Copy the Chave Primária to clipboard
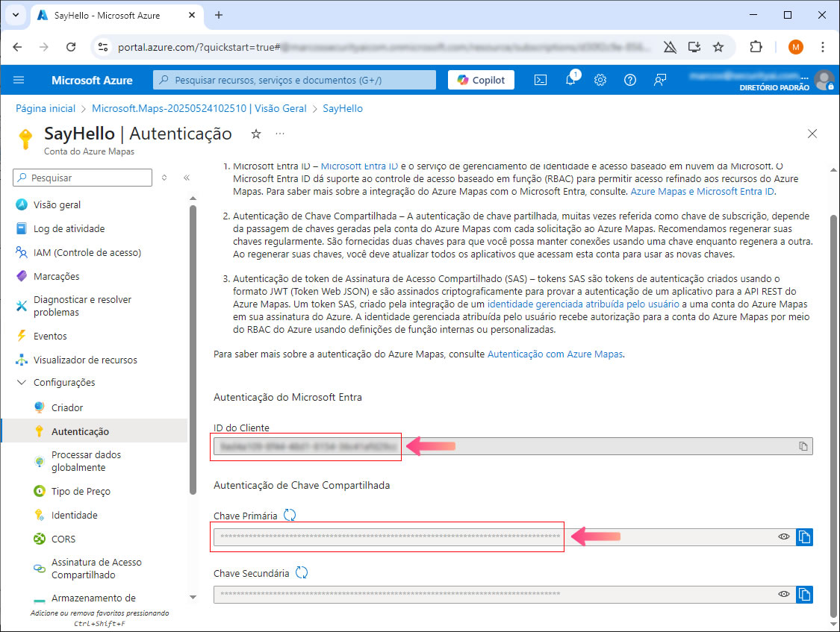The width and height of the screenshot is (840, 632). tap(805, 536)
